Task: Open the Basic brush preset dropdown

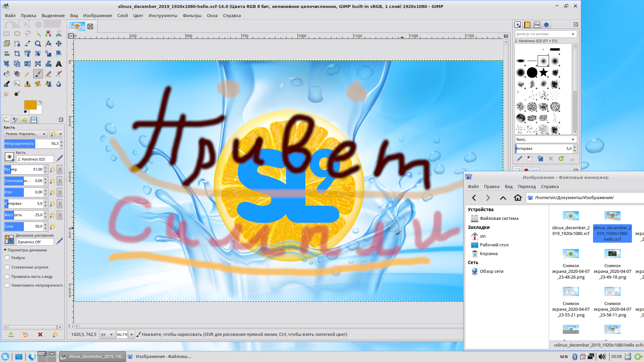Action: point(545,139)
